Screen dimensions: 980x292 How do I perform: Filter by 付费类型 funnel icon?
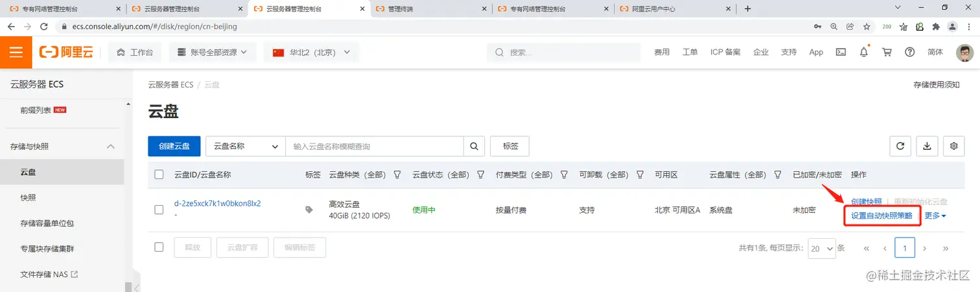click(x=564, y=175)
